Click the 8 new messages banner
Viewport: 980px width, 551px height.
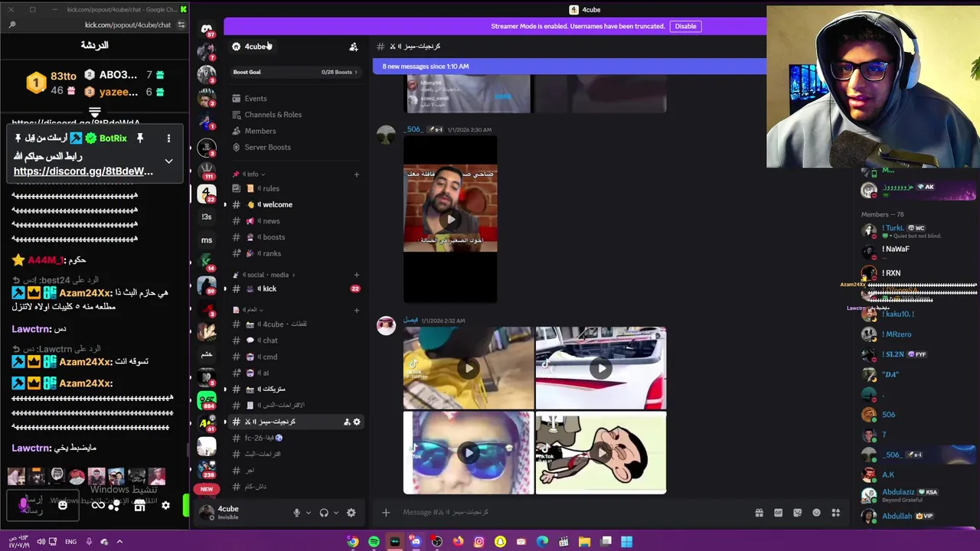(569, 67)
